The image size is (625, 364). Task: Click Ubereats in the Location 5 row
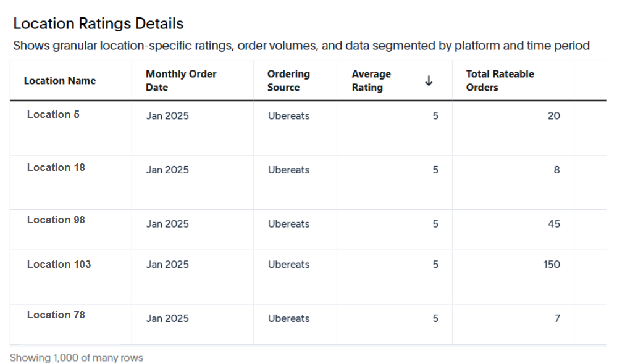(288, 116)
